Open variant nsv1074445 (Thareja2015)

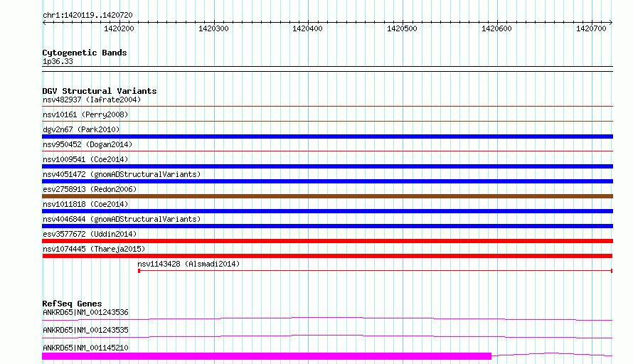(x=94, y=249)
